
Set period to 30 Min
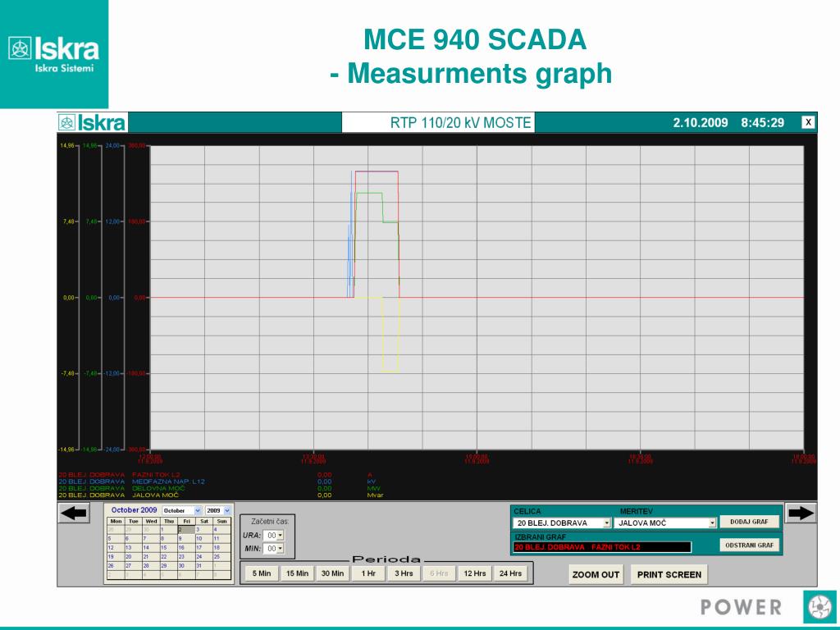coord(333,573)
